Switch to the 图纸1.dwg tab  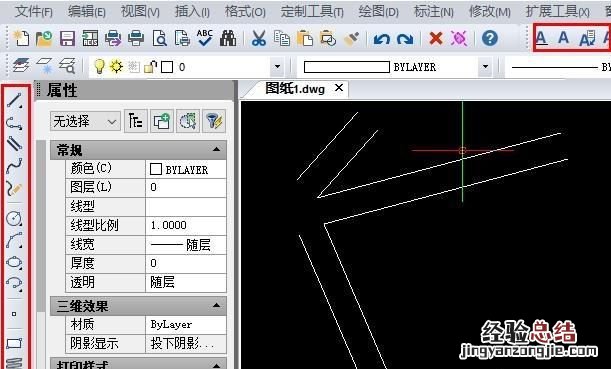295,88
